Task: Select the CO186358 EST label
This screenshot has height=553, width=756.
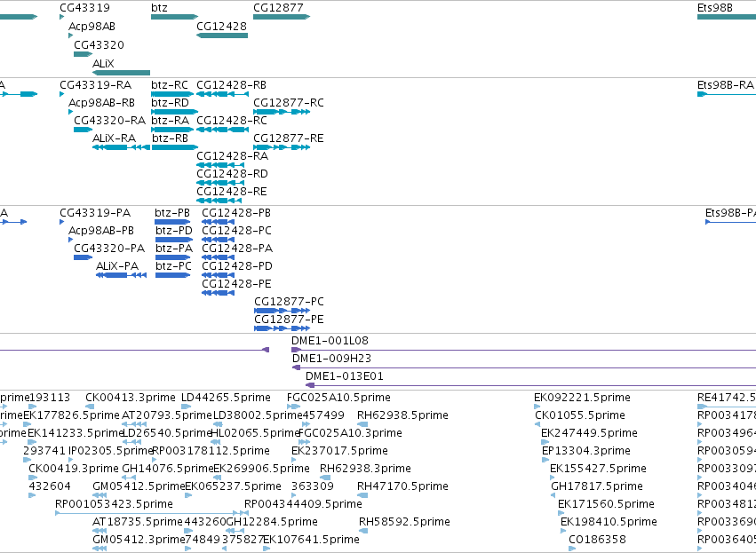Action: tap(598, 540)
